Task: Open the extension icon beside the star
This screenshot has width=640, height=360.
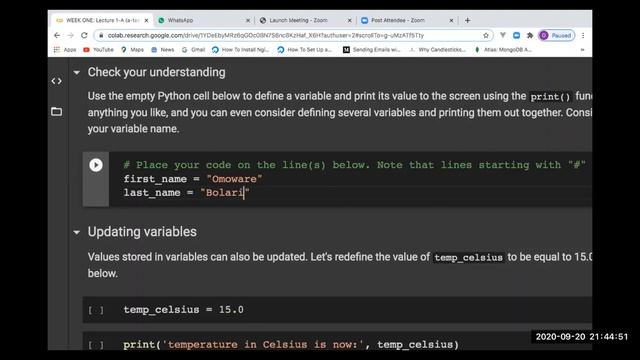Action: [x=503, y=36]
